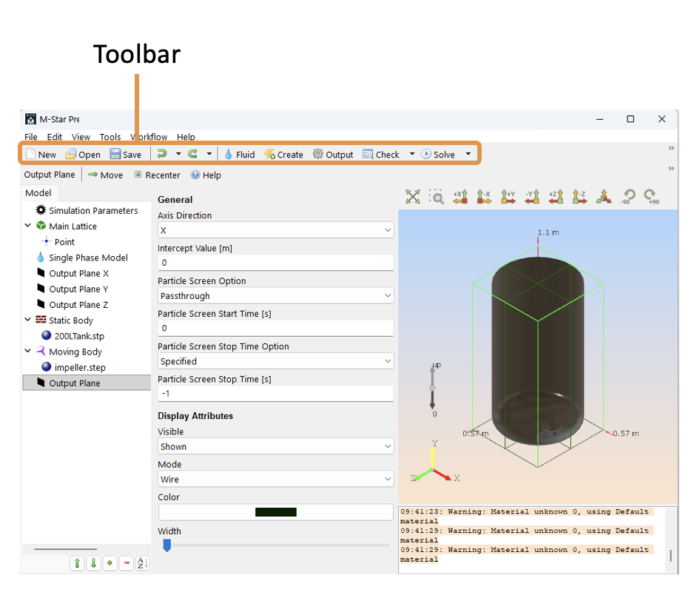Open the Mode dropdown showing Wire
Image resolution: width=700 pixels, height=595 pixels.
[x=275, y=480]
